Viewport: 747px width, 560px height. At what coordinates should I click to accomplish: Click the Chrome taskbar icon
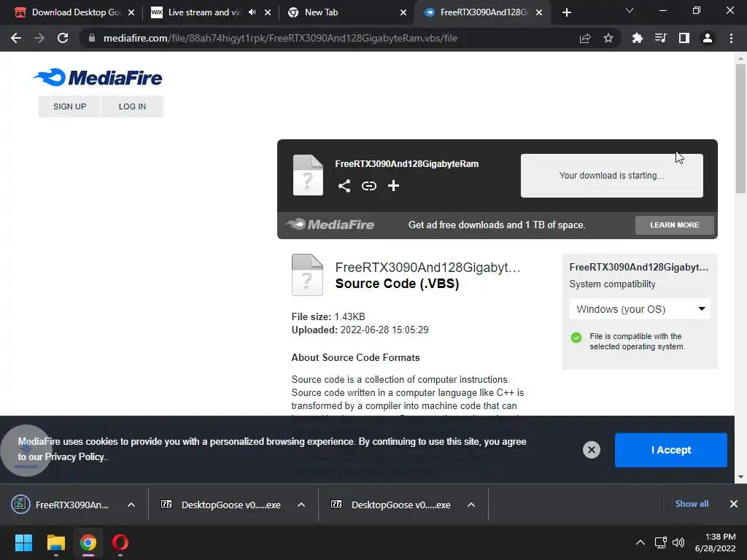point(88,542)
